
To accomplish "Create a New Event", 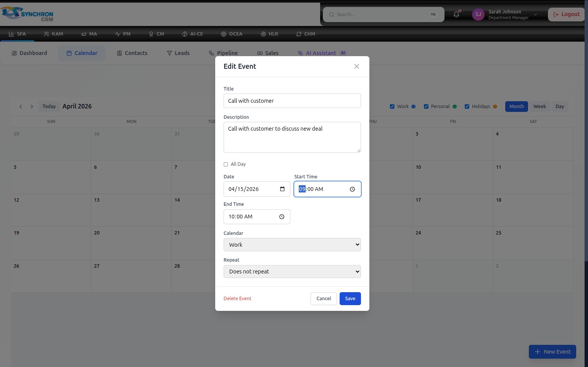I will coord(553,352).
